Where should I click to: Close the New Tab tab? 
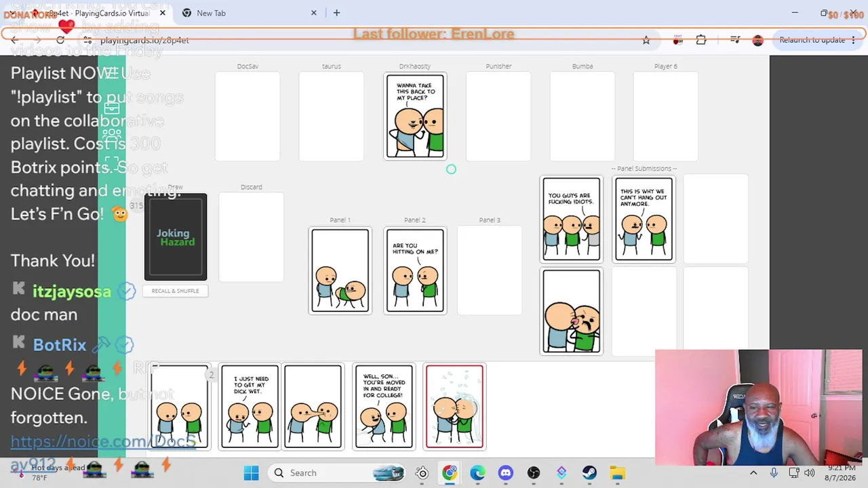314,13
